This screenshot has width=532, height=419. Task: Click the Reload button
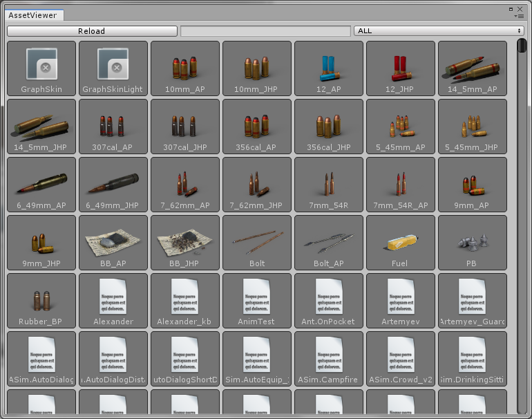[92, 31]
